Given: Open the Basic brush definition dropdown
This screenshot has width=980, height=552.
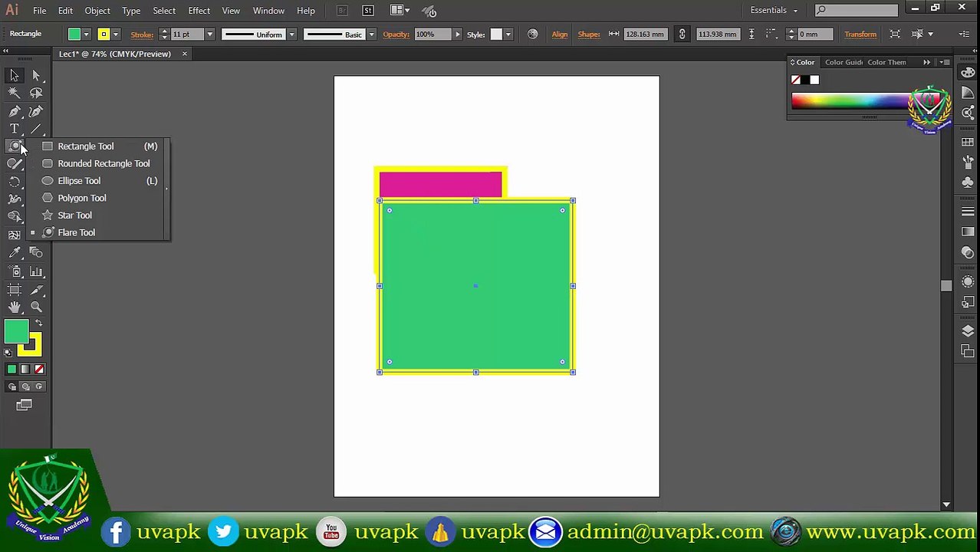Looking at the screenshot, I should click(371, 34).
